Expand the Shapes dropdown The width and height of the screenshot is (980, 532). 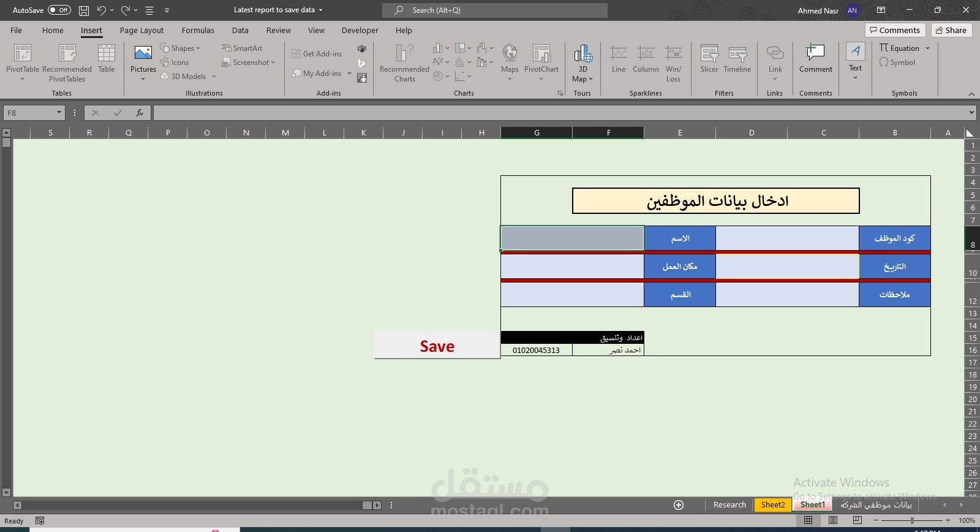pos(198,48)
